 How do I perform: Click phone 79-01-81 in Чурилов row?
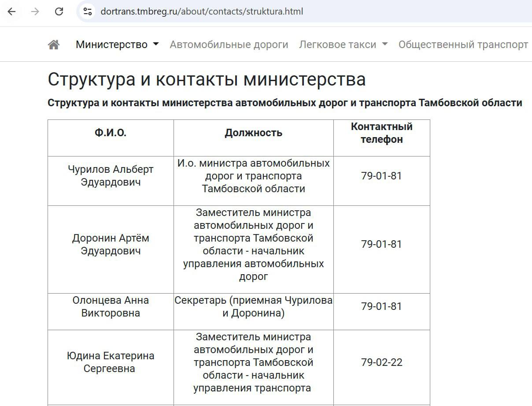pos(382,176)
